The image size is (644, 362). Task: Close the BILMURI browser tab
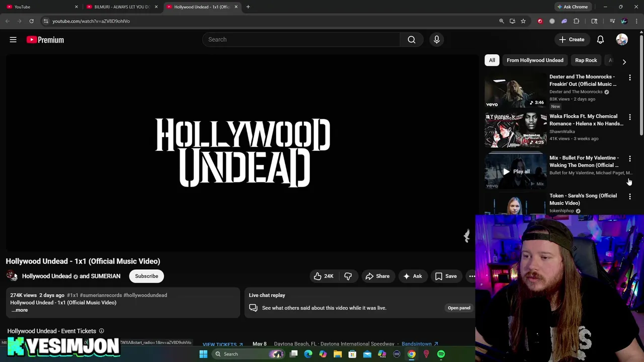click(156, 7)
